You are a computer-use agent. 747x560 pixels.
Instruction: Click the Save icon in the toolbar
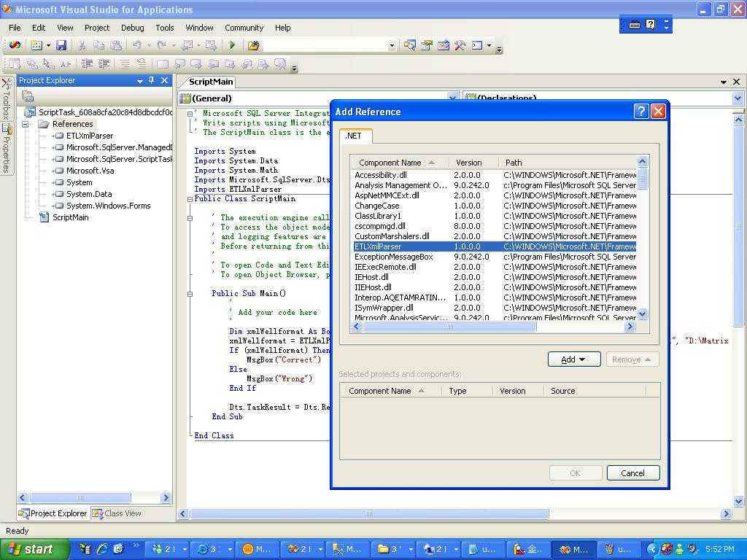point(61,45)
